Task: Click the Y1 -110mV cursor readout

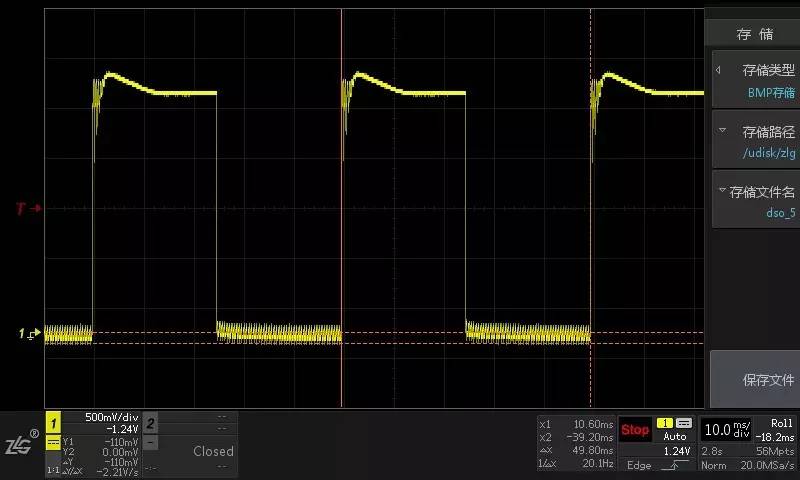Action: pos(101,442)
